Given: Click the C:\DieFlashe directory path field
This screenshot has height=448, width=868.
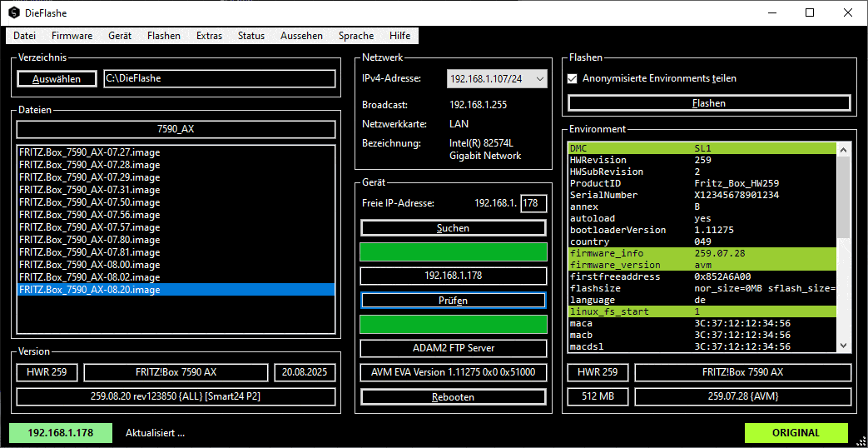Looking at the screenshot, I should pyautogui.click(x=219, y=78).
